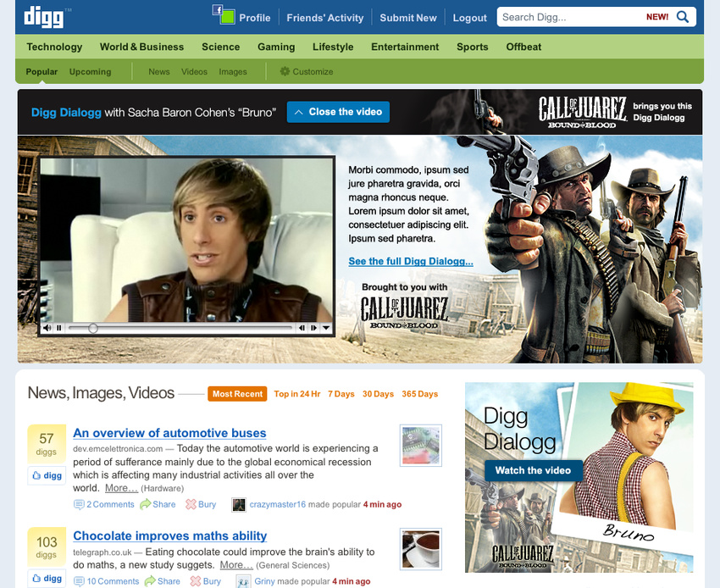The width and height of the screenshot is (720, 588).
Task: Click the video forward button
Action: point(313,328)
